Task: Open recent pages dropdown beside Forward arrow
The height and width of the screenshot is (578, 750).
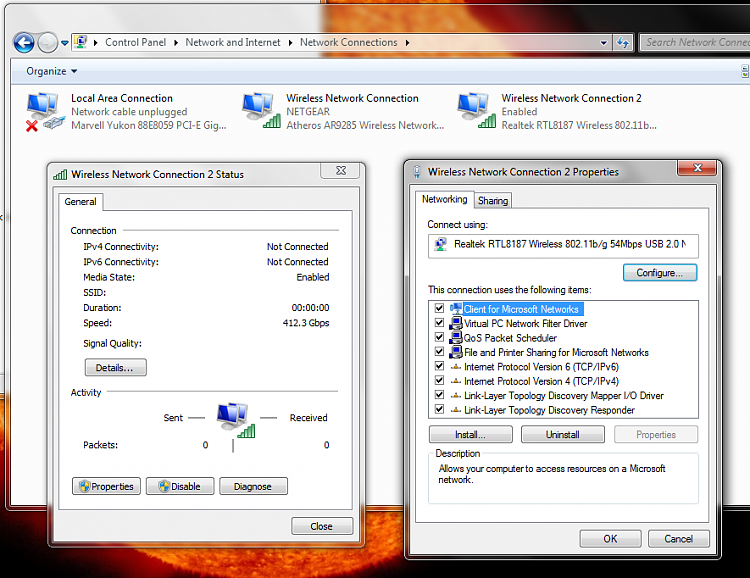Action: [65, 43]
